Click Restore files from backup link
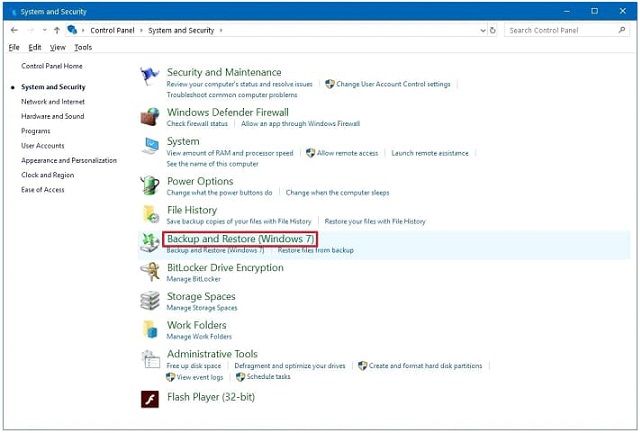This screenshot has height=433, width=640. coord(316,250)
